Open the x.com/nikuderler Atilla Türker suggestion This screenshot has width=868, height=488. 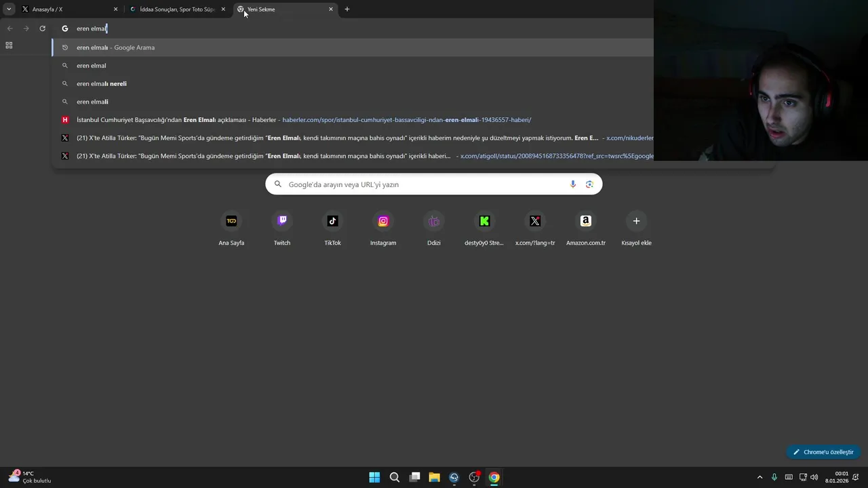point(353,138)
